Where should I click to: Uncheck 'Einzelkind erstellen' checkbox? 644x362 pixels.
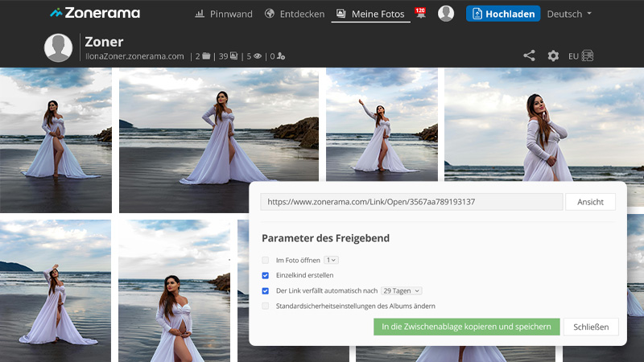pos(266,275)
